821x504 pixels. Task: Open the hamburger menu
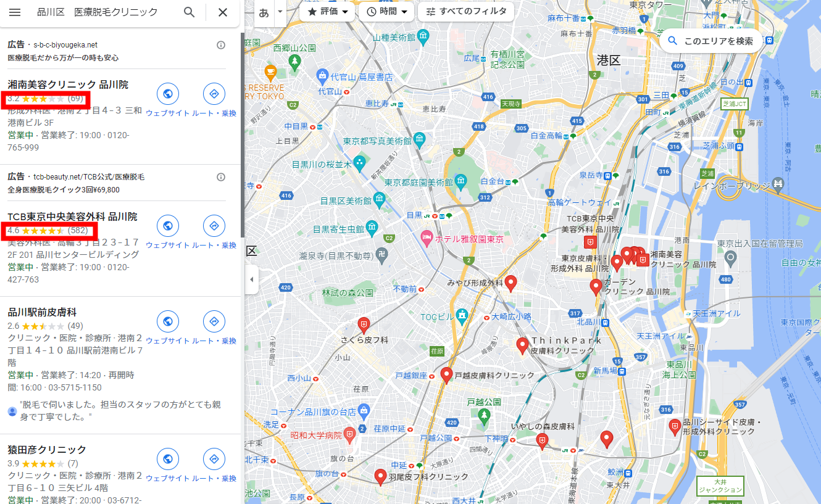[x=15, y=12]
